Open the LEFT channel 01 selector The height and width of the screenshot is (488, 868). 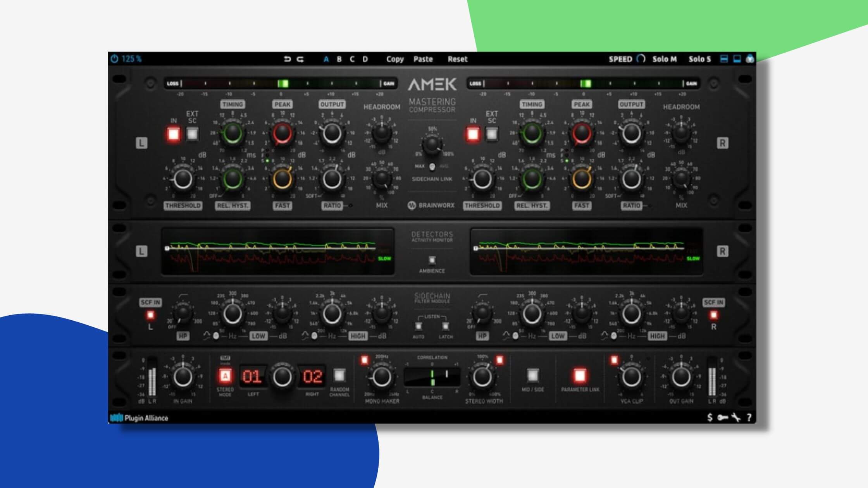[x=252, y=376]
